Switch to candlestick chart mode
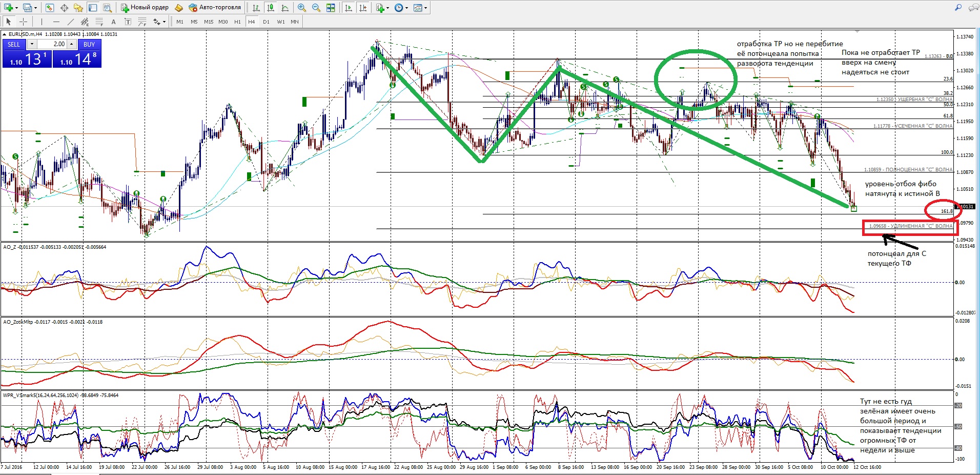Screen dimensions: 980x475 click(270, 8)
